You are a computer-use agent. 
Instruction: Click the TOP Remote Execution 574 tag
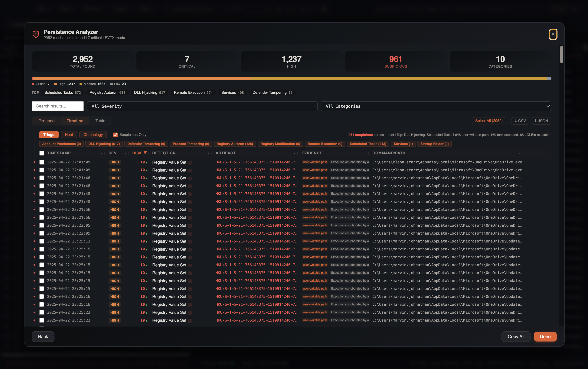tap(193, 92)
